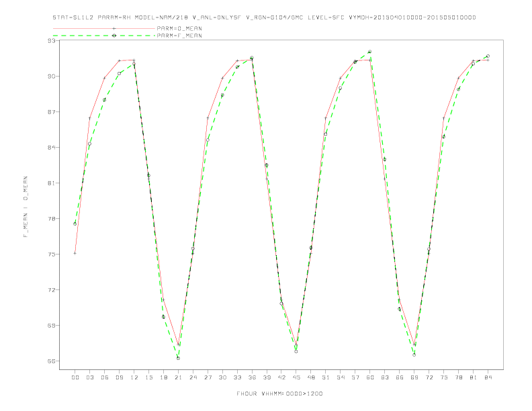Click the F_MEAN circle marker at hour 60
The height and width of the screenshot is (411, 532).
click(370, 52)
